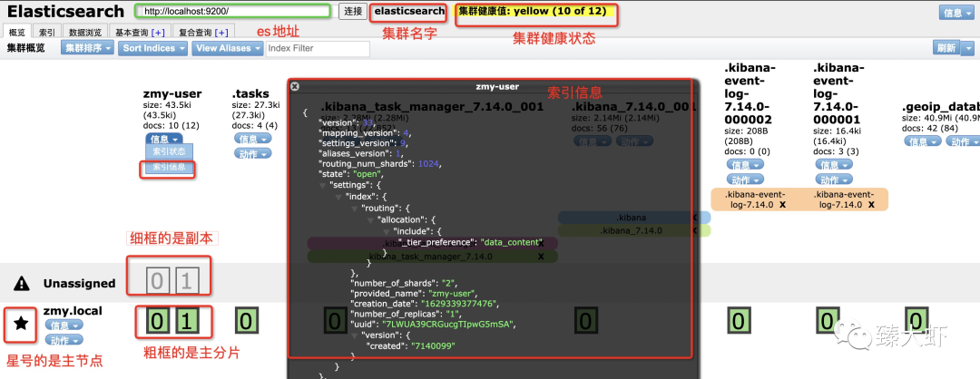Open 信息 dropdown of .kibana-event-log-7.14.0-000002
This screenshot has width=980, height=379.
[746, 165]
